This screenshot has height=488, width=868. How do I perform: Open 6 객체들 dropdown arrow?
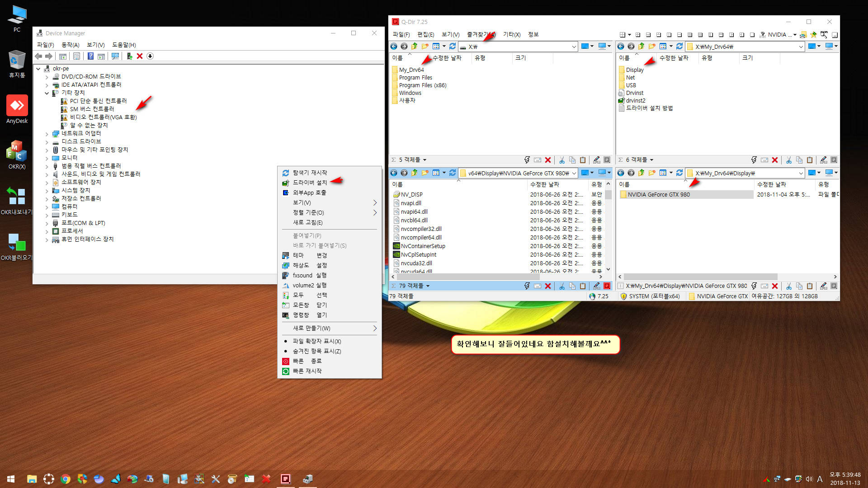(651, 160)
